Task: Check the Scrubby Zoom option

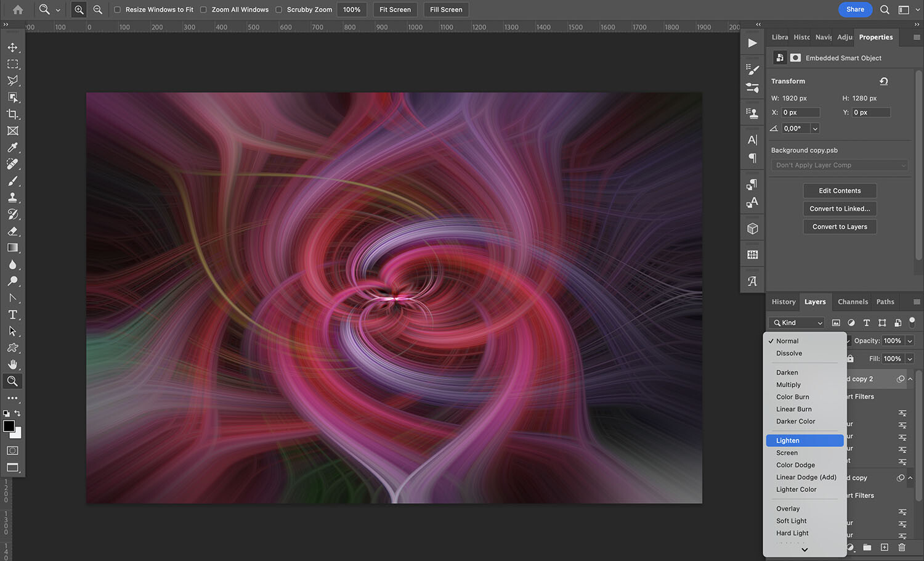Action: click(x=278, y=9)
